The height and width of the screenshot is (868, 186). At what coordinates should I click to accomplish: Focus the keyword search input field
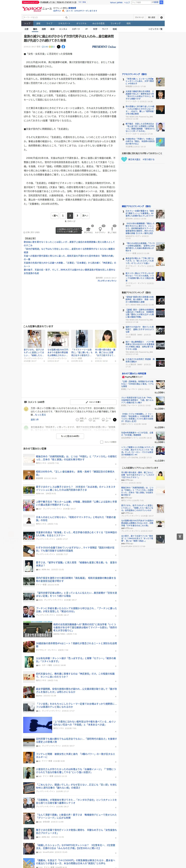44,17
